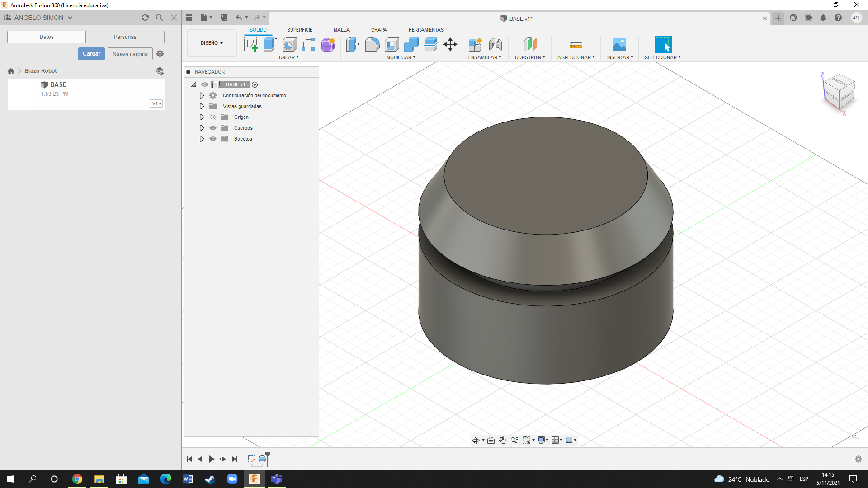Open the data panel grid icon
The image size is (868, 488).
tap(189, 18)
